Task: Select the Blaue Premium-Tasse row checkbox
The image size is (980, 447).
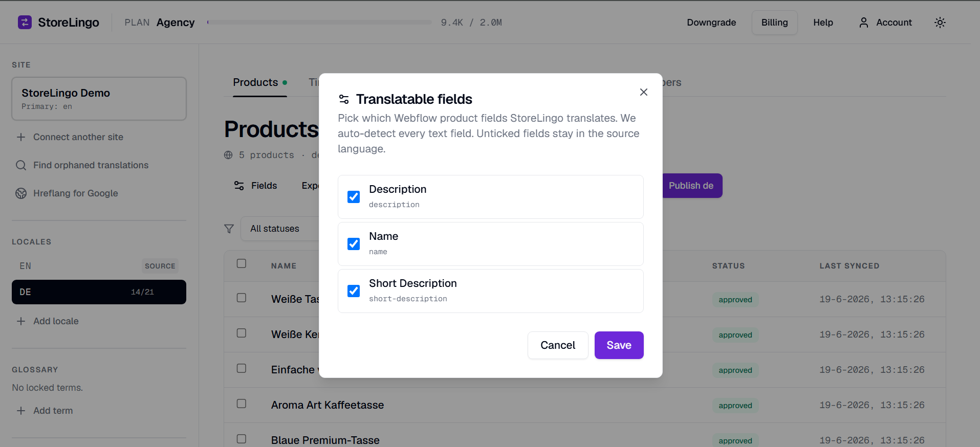Action: pos(242,439)
